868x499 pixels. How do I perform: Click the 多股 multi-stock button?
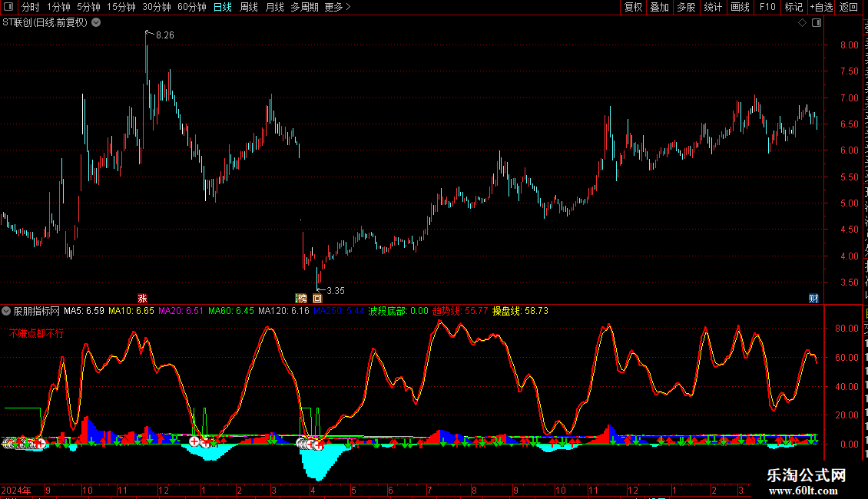point(686,7)
